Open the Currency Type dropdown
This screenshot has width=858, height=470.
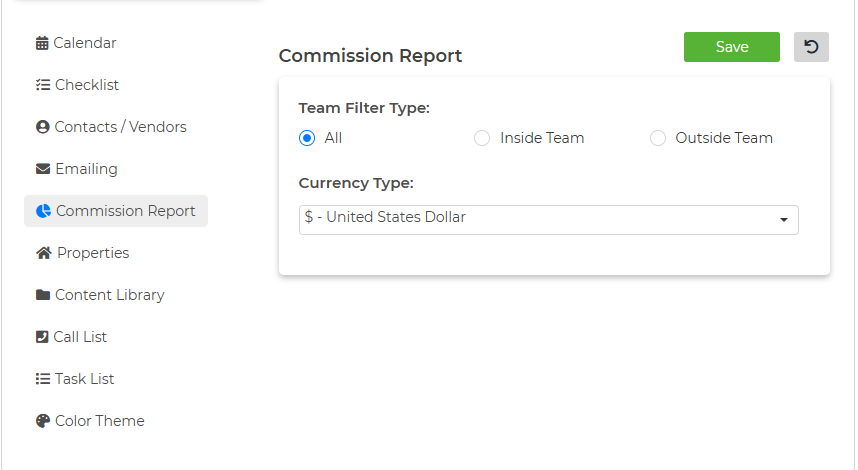click(x=548, y=220)
